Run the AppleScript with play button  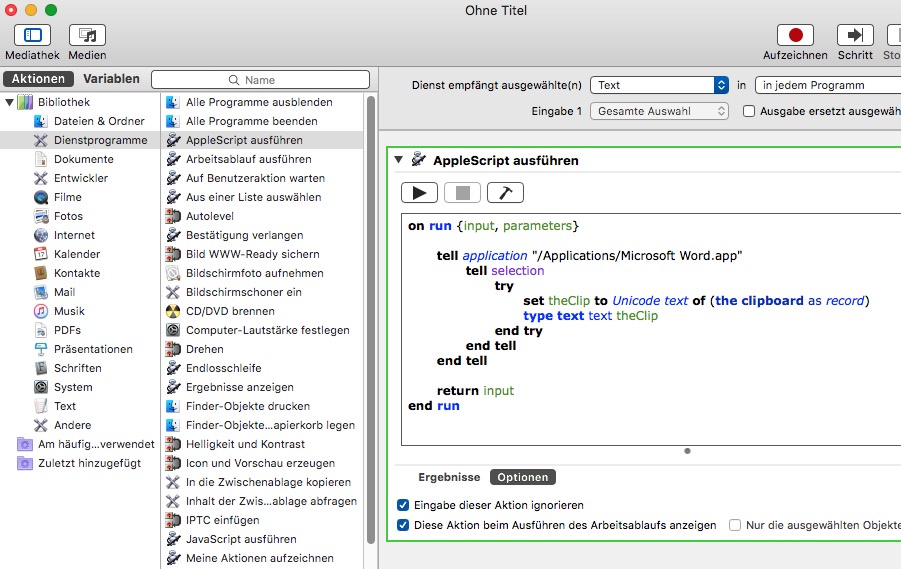419,193
